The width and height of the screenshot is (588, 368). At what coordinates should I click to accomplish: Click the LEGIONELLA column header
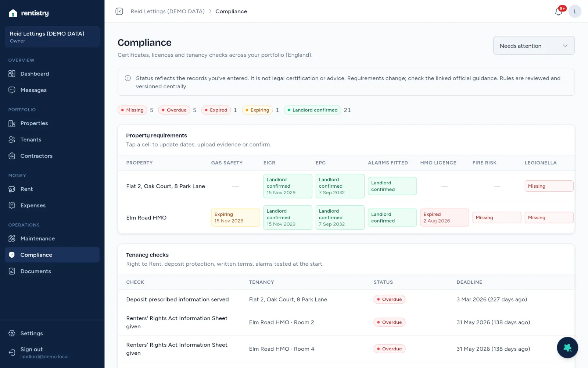(x=541, y=163)
